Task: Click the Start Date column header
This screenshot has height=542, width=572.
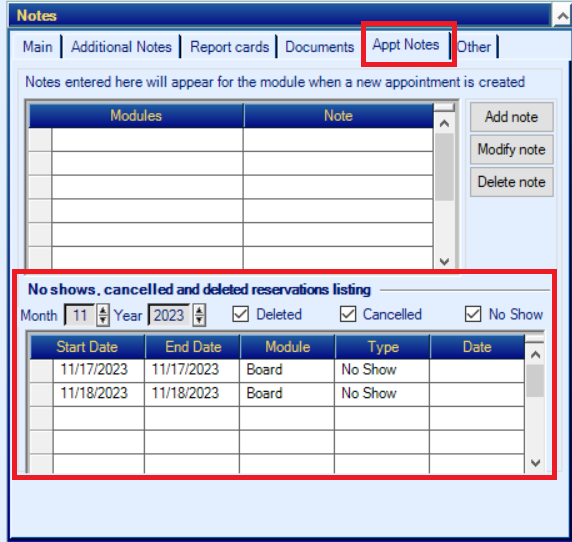Action: [x=87, y=347]
